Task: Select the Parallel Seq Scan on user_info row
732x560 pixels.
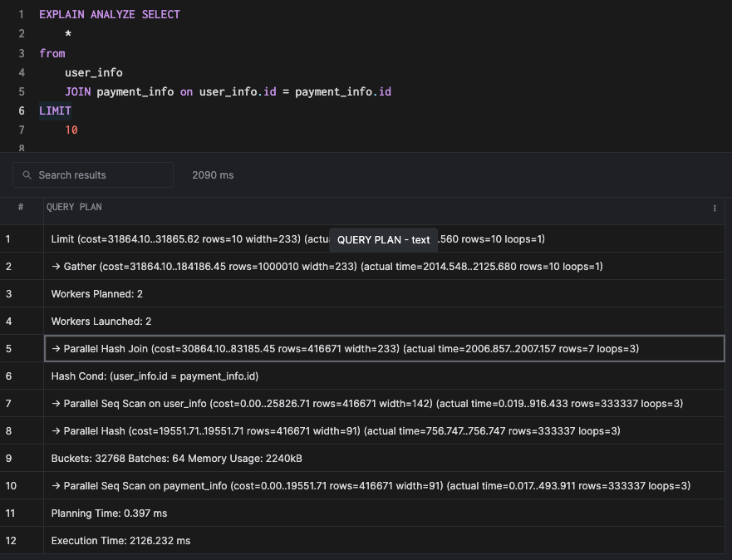Action: pyautogui.click(x=366, y=404)
